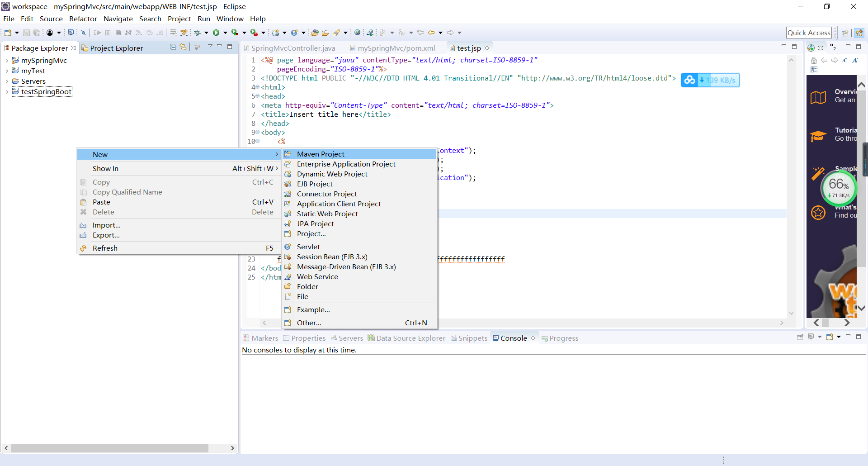
Task: Select Other... in the New submenu
Action: tap(359, 323)
